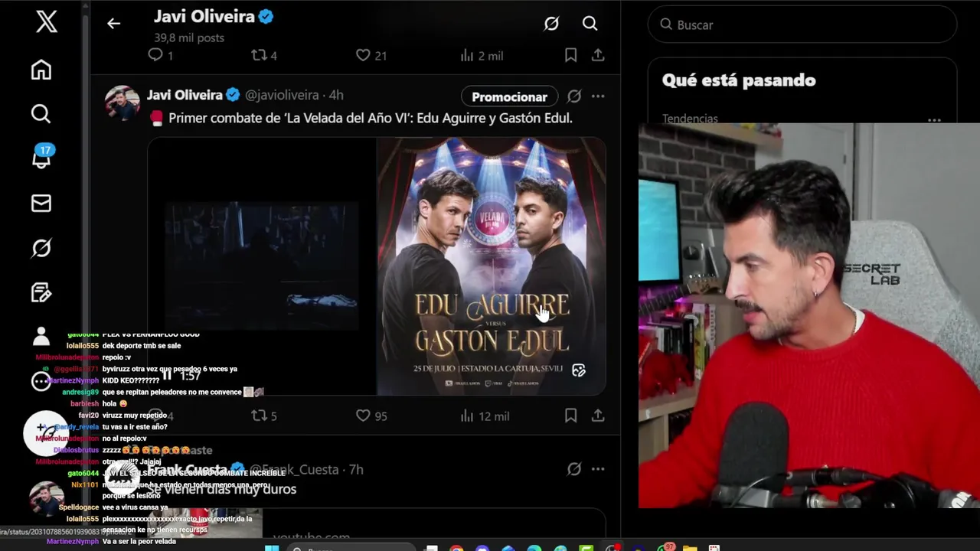Viewport: 980px width, 551px height.
Task: Open the 7h timestamp on Frank Cuesta post
Action: [356, 469]
